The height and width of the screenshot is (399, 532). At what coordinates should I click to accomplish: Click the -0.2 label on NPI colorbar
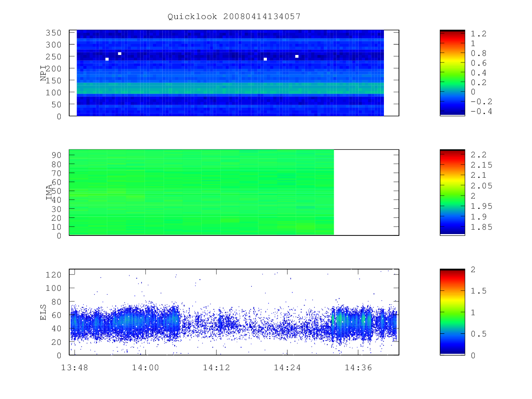click(x=481, y=102)
